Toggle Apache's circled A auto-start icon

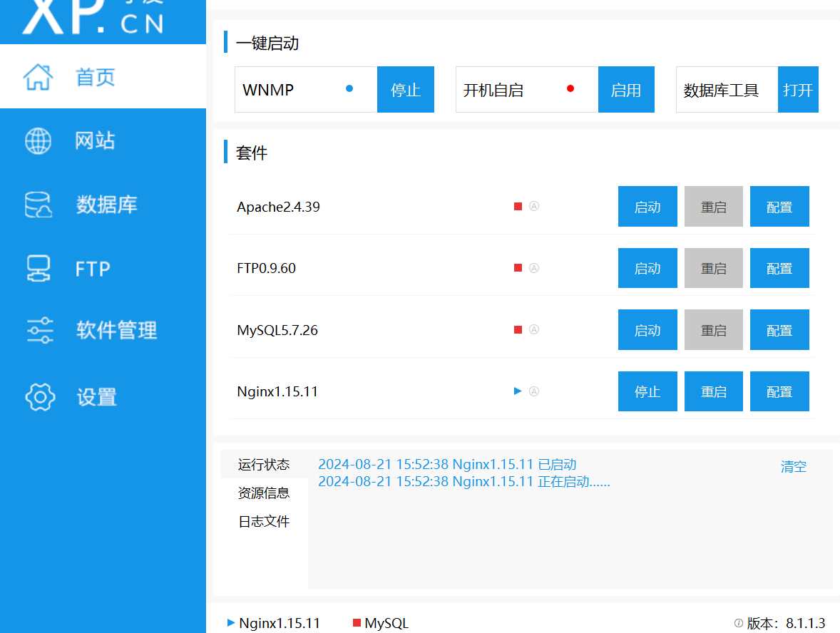[x=534, y=206]
